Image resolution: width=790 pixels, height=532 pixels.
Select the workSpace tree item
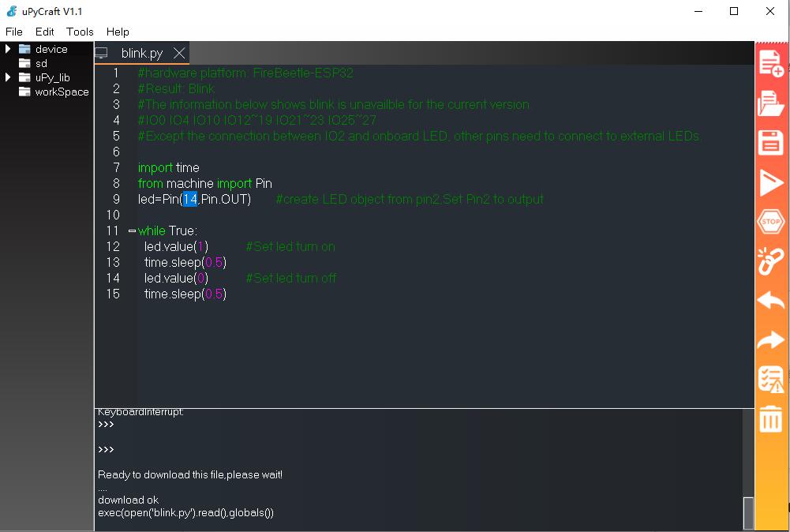tap(62, 92)
